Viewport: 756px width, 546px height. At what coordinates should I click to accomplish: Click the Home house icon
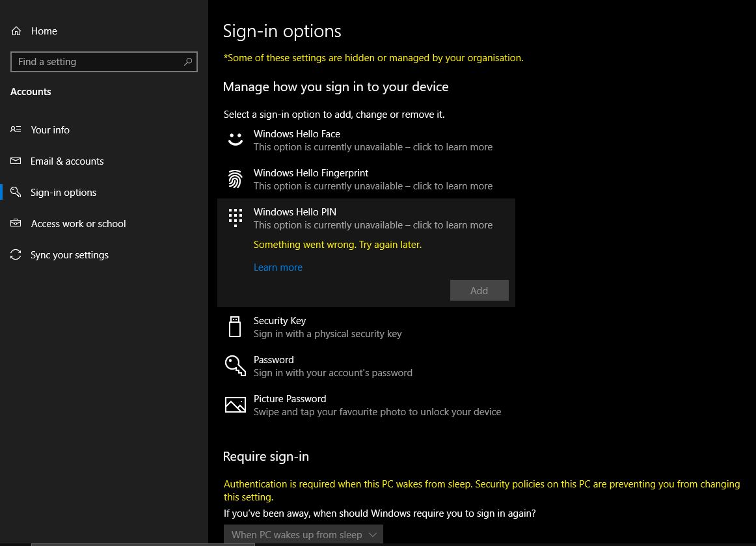pyautogui.click(x=16, y=31)
